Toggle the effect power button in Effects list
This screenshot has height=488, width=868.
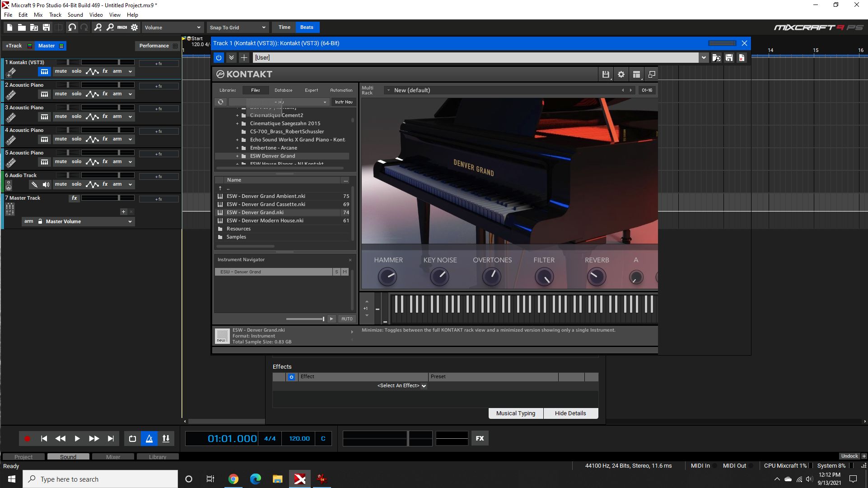(x=291, y=377)
